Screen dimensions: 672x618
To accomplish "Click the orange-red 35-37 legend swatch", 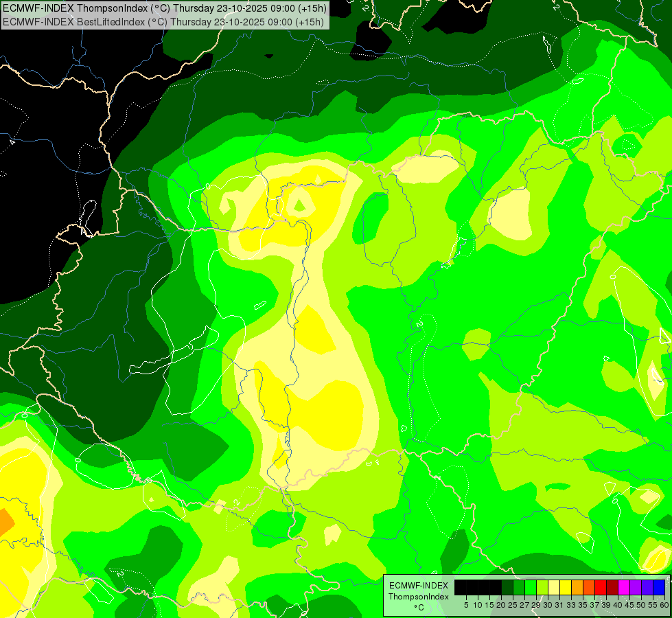I will pos(589,588).
